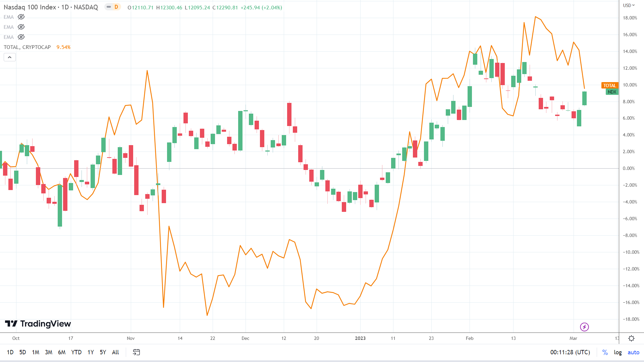The height and width of the screenshot is (362, 644).
Task: Click the green NDX price label
Action: click(612, 92)
